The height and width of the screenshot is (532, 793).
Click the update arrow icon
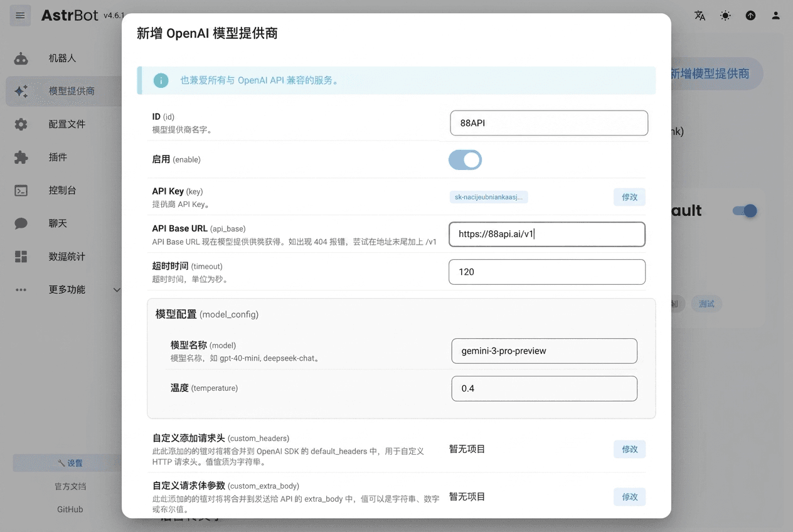(x=751, y=16)
